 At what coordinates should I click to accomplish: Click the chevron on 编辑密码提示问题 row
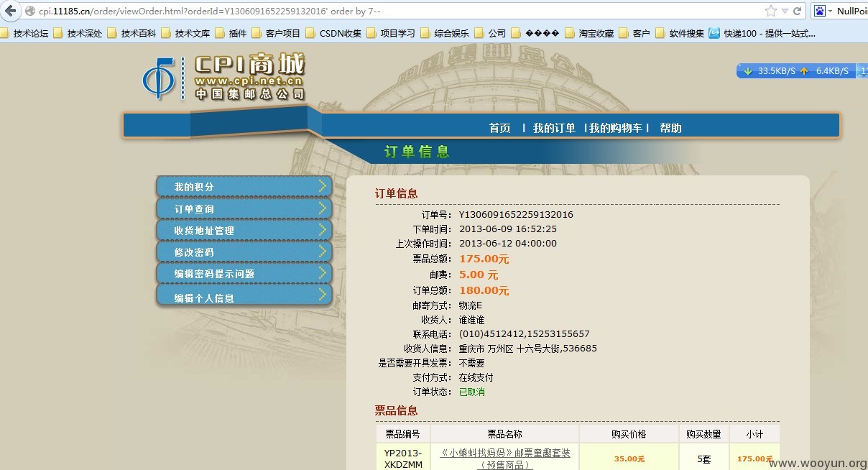[x=322, y=274]
